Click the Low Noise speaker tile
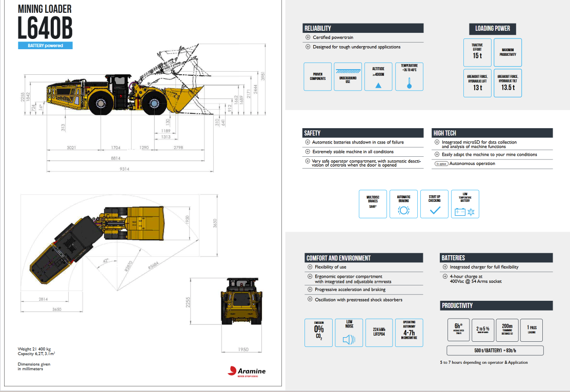 (349, 333)
